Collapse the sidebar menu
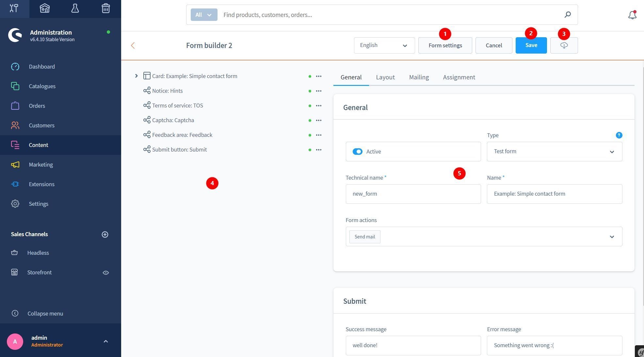The height and width of the screenshot is (357, 644). tap(45, 314)
